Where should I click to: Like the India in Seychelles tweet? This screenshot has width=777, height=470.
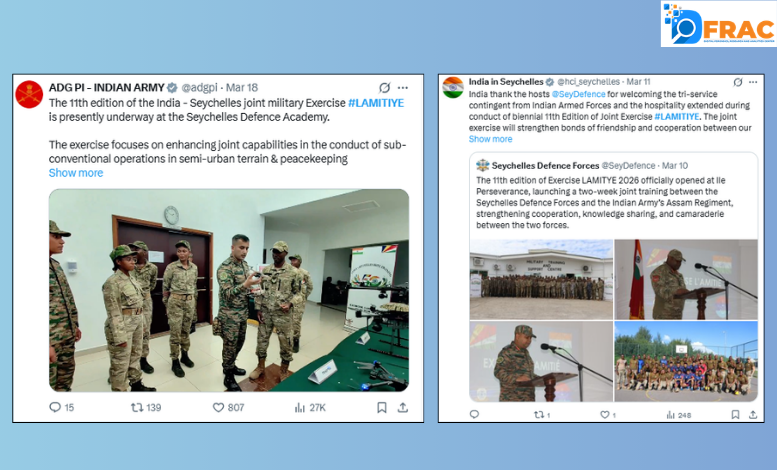pyautogui.click(x=605, y=414)
